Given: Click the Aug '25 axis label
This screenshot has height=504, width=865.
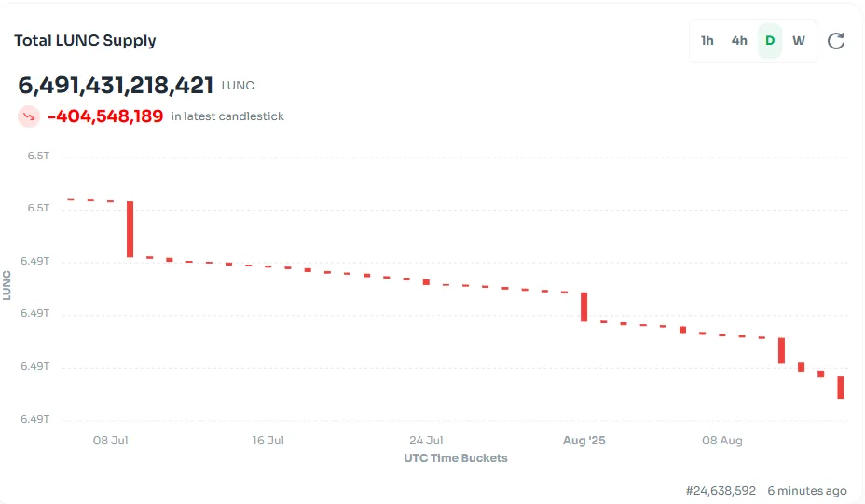Looking at the screenshot, I should click(584, 441).
